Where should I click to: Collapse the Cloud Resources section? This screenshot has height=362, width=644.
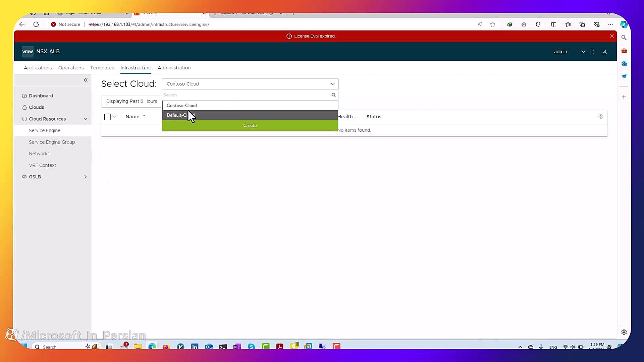tap(86, 119)
